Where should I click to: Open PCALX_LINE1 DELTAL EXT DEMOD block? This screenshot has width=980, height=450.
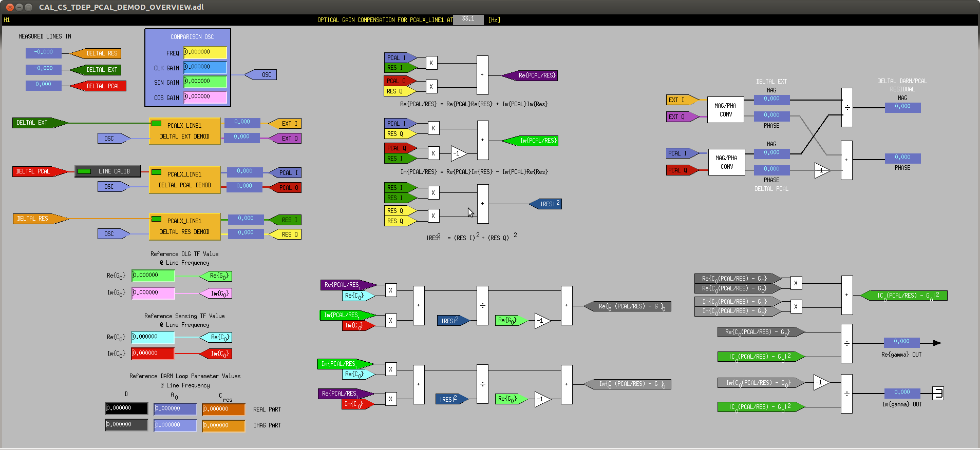tap(184, 131)
